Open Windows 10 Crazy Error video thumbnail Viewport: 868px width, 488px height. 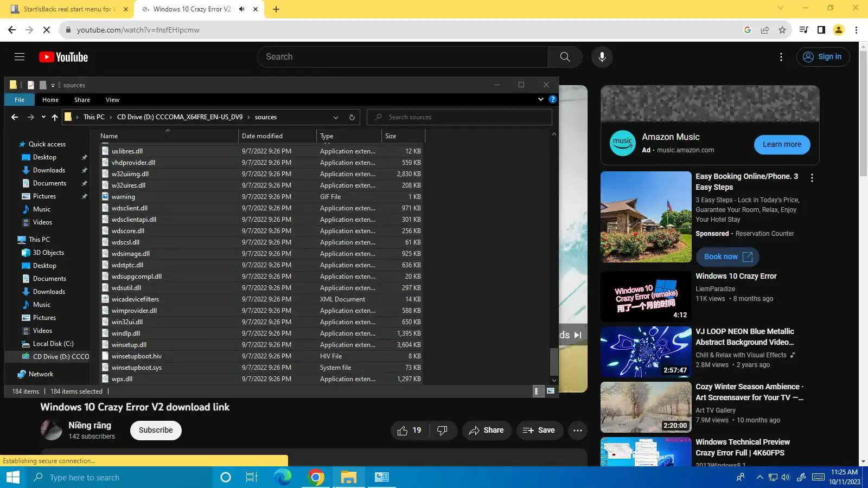point(646,297)
